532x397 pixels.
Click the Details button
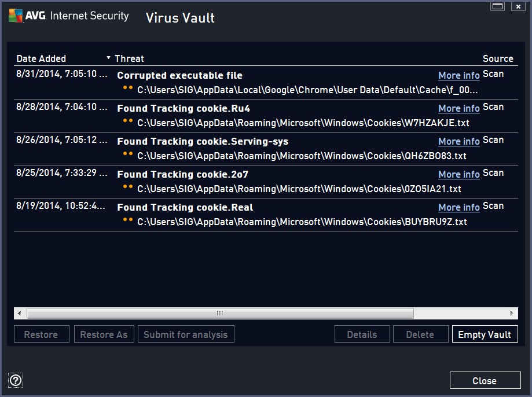pos(362,334)
